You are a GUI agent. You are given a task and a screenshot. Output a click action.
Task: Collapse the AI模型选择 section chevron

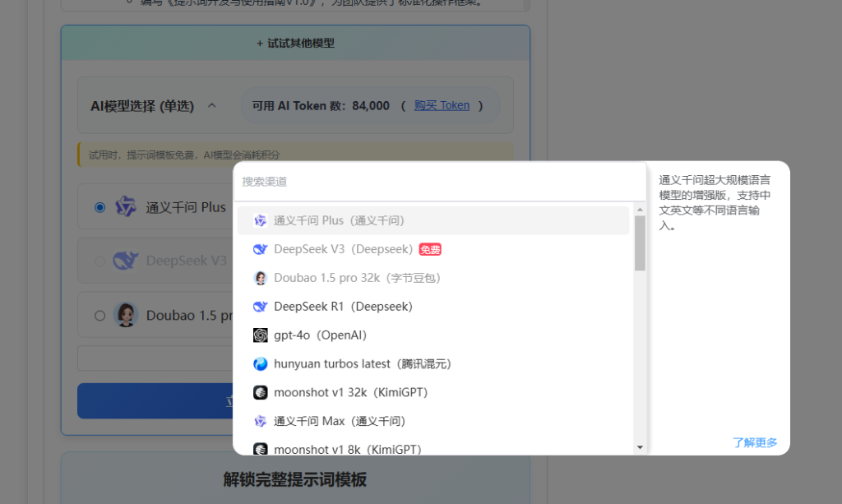[212, 106]
